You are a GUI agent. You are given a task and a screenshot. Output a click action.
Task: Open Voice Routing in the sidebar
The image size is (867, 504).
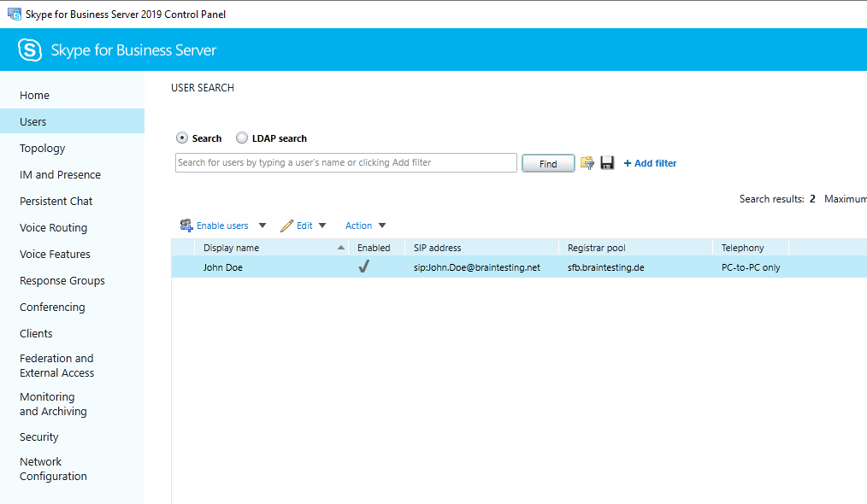[53, 228]
